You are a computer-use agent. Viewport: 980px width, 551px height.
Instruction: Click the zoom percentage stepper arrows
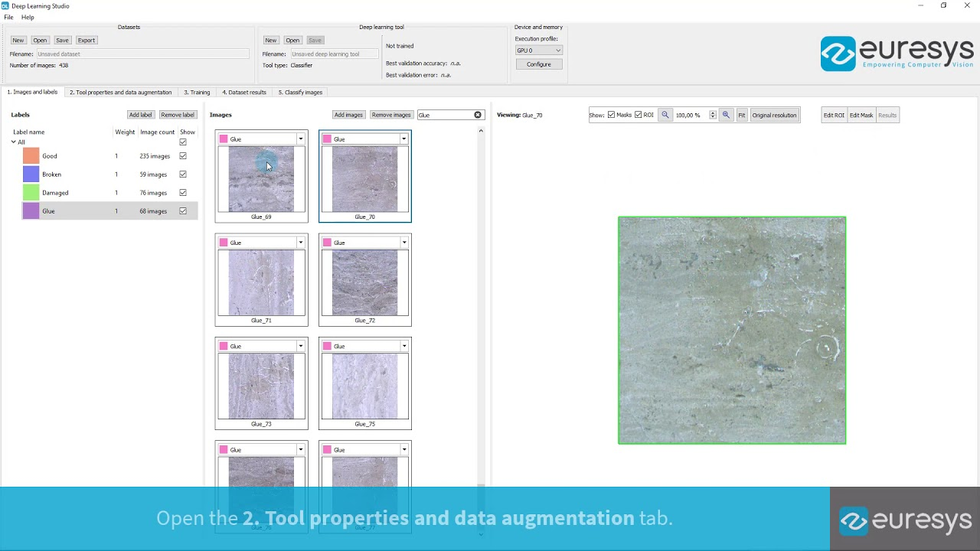(712, 115)
